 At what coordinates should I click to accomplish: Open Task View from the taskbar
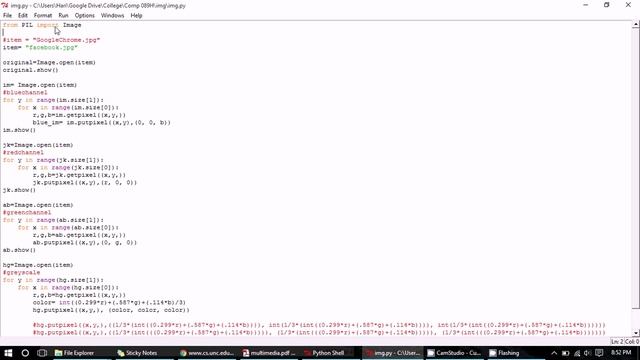[x=42, y=353]
